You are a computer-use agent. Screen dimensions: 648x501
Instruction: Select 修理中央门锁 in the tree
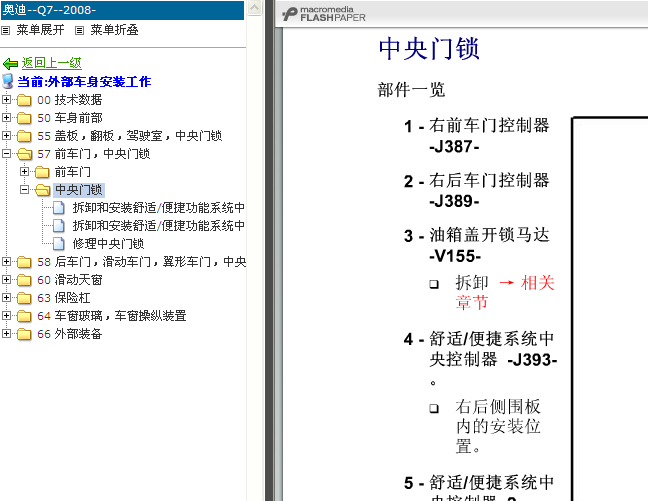tap(108, 244)
